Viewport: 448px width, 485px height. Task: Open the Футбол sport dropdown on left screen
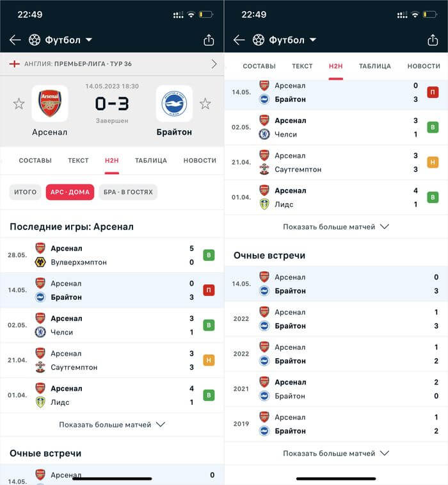[x=61, y=40]
